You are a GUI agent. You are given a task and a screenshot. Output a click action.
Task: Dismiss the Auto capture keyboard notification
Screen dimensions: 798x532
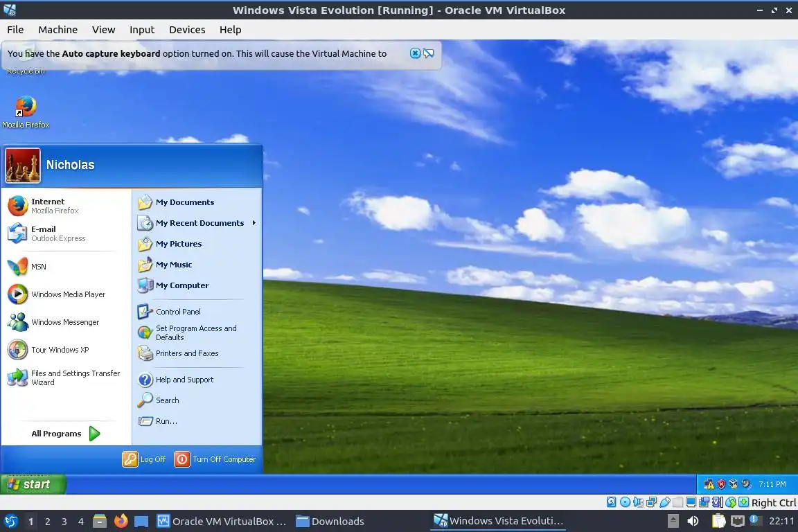tap(416, 53)
